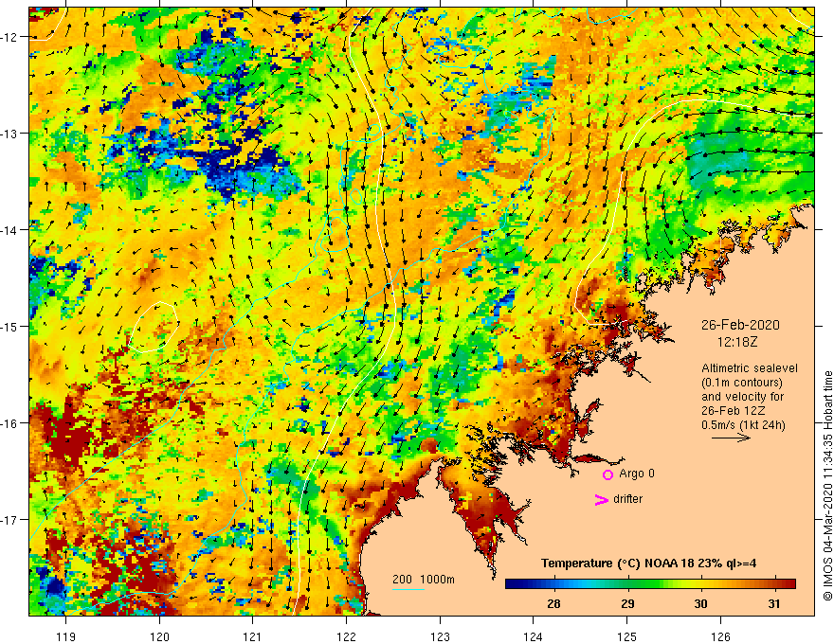Click the 'Temperature (°C) NOAA 18 23% ql>=4' title
This screenshot has height=644, width=834.
tap(648, 563)
